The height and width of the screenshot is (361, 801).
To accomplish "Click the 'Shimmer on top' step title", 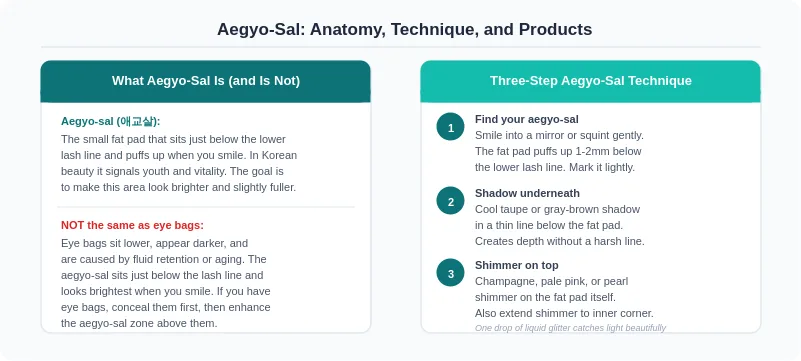I will tap(516, 265).
